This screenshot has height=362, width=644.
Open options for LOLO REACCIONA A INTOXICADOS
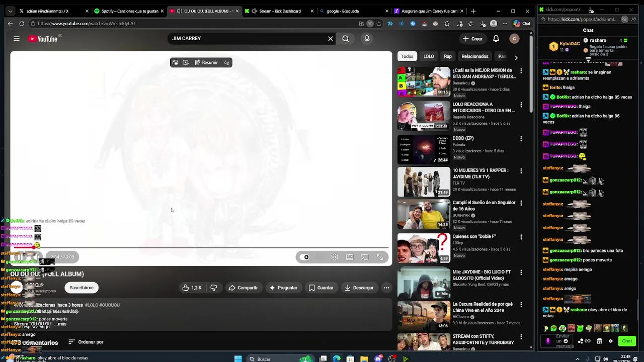[x=521, y=105]
